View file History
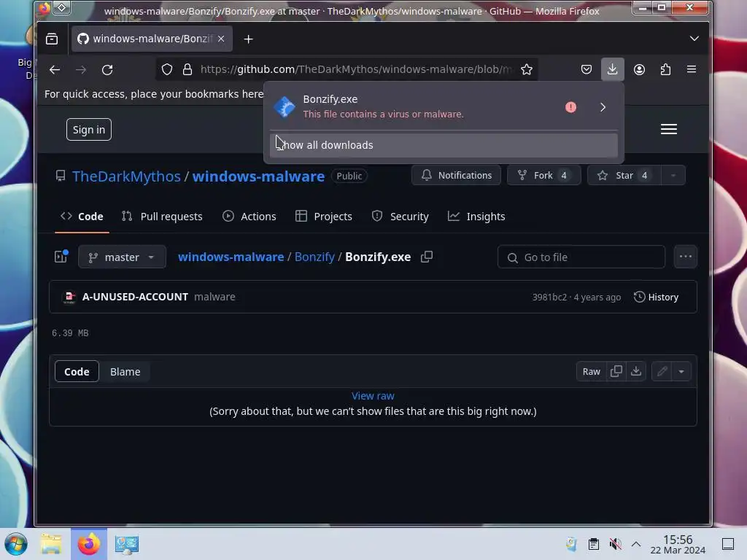The image size is (747, 560). 656,297
